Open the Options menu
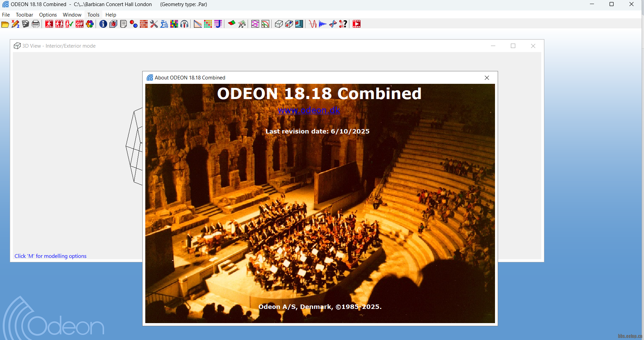Image resolution: width=644 pixels, height=340 pixels. coord(48,15)
